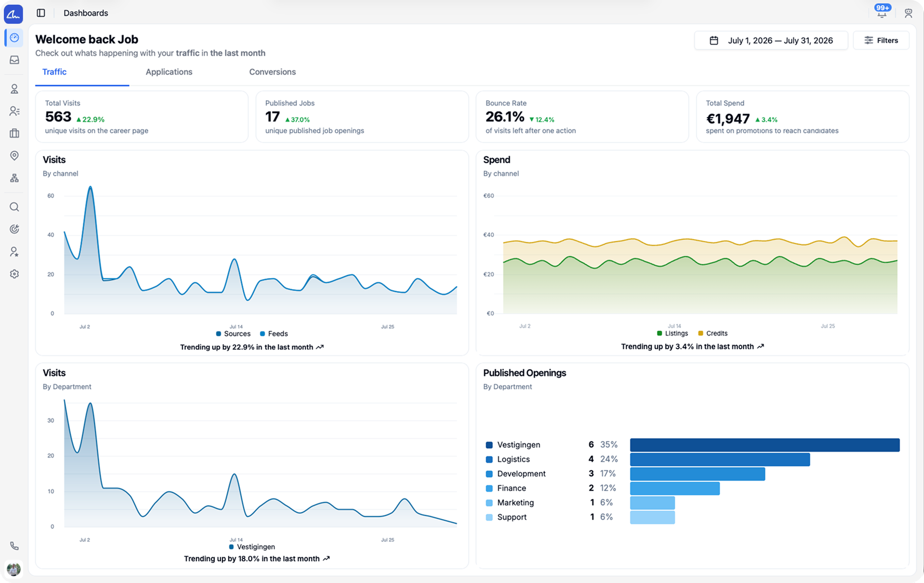
Task: Toggle the Sources series in Visits legend
Action: (x=233, y=334)
